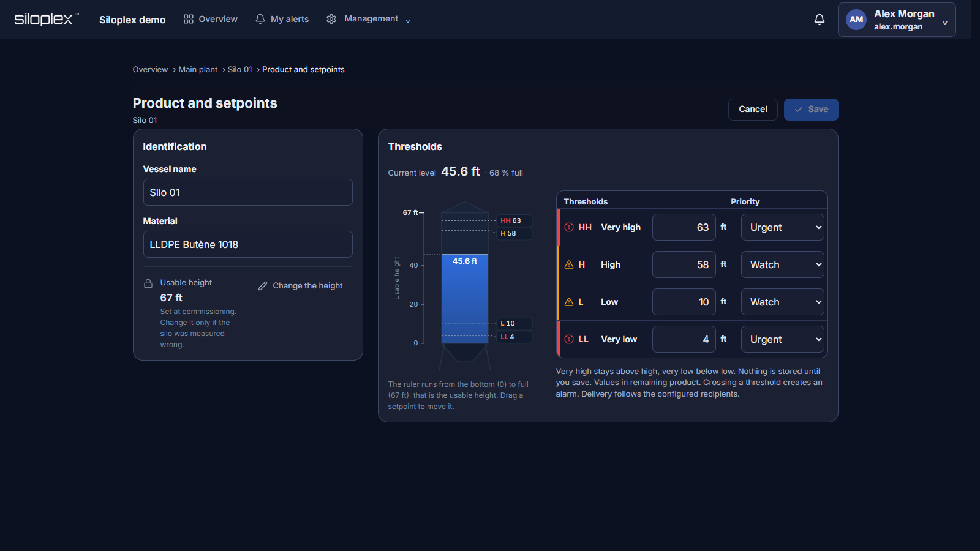The image size is (980, 551).
Task: Open the Management menu
Action: point(368,19)
